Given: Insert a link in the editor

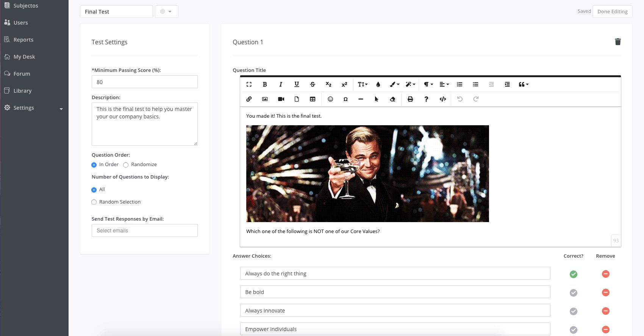Looking at the screenshot, I should pos(249,99).
